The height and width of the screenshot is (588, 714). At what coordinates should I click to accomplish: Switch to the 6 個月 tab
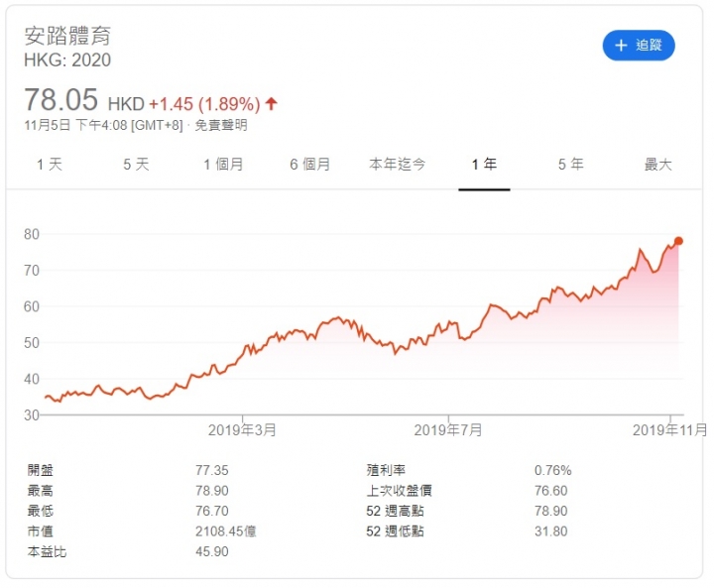(x=310, y=164)
